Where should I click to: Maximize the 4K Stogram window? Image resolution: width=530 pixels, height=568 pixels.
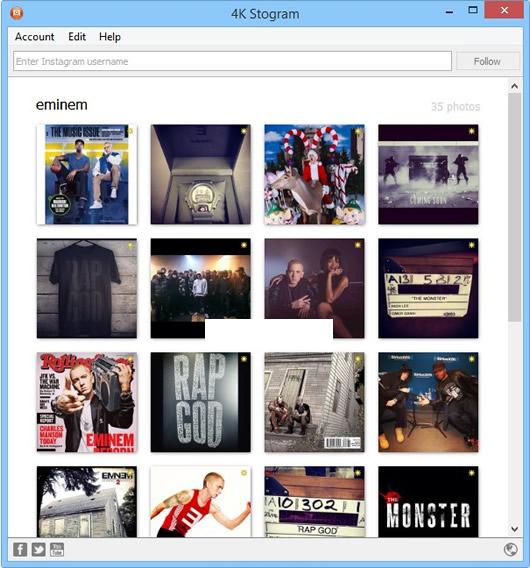pyautogui.click(x=473, y=10)
